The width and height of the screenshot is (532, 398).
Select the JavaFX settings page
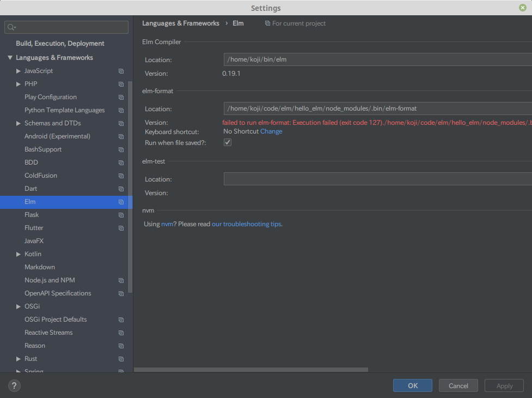[34, 241]
